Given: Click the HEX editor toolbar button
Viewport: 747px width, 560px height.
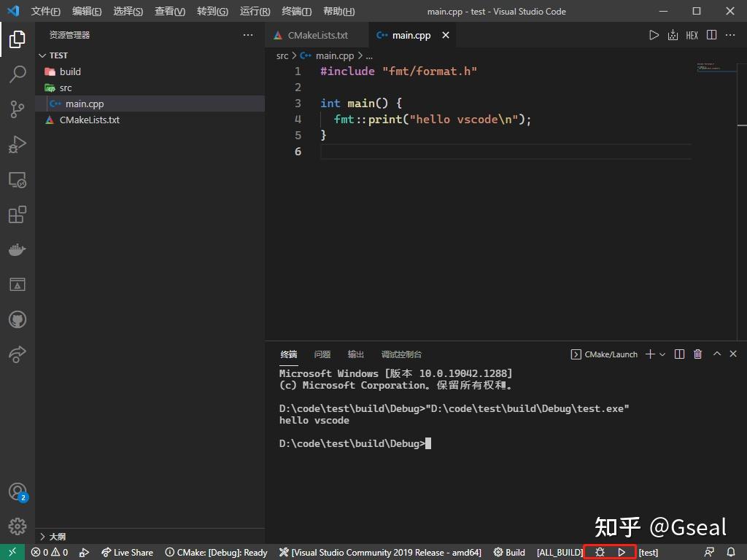Looking at the screenshot, I should (x=692, y=35).
